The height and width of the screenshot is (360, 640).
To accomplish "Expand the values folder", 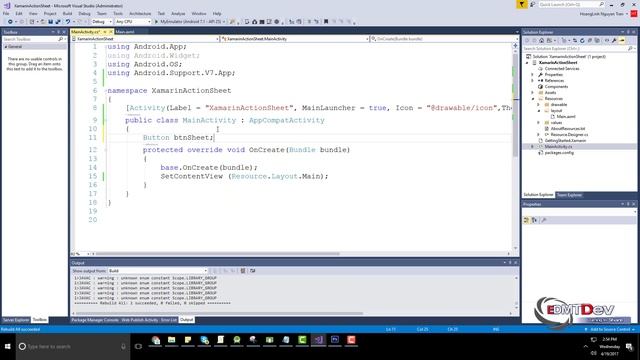I will [x=538, y=122].
